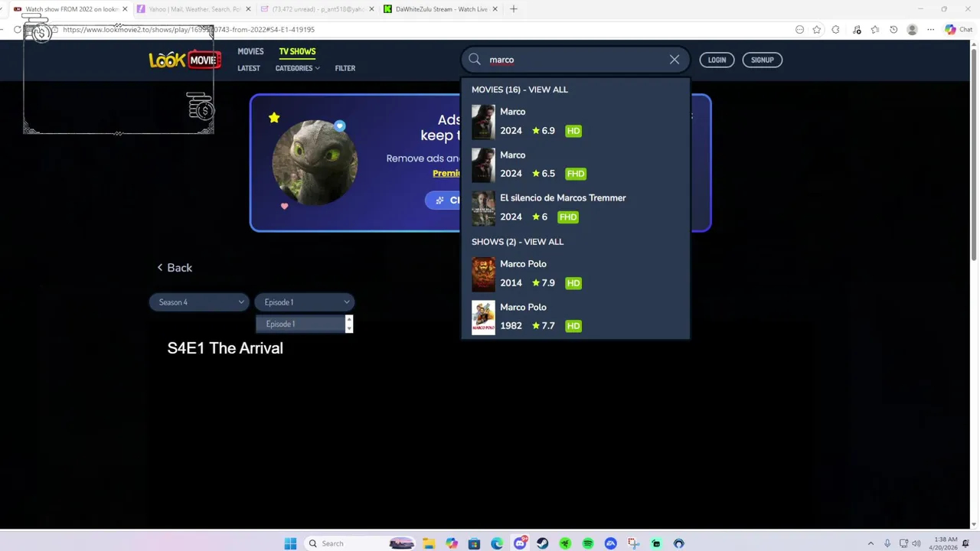Open Snipping Tool from the taskbar
Viewport: 980px width, 551px height.
pos(633,543)
